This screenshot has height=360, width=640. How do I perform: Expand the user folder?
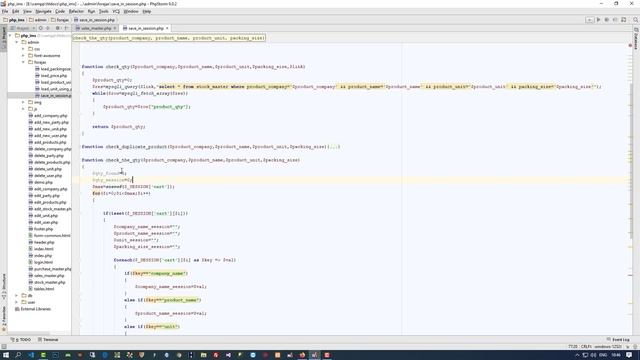(x=17, y=302)
